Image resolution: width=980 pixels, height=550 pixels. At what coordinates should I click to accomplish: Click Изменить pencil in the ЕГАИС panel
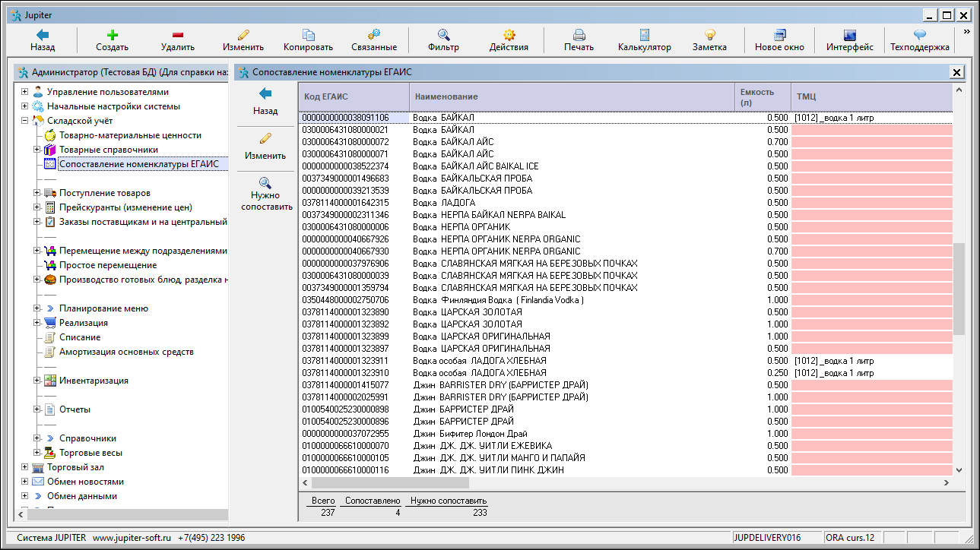(x=265, y=138)
